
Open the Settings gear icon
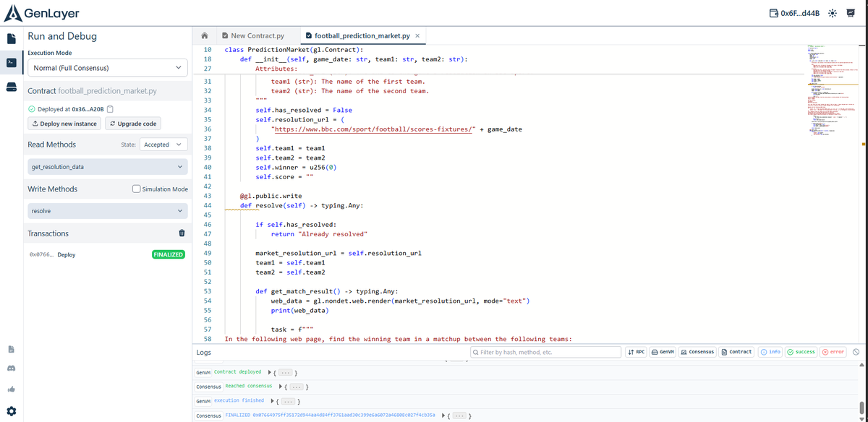(11, 411)
